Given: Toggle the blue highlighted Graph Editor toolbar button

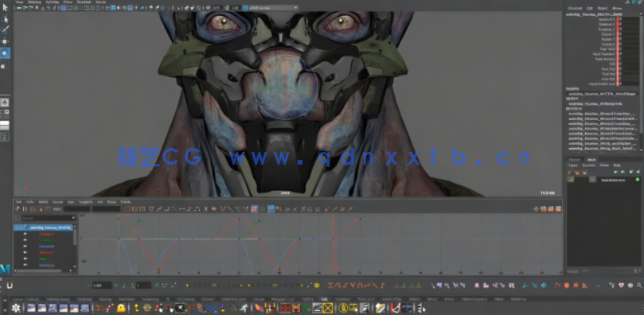Looking at the screenshot, I should pos(271,209).
